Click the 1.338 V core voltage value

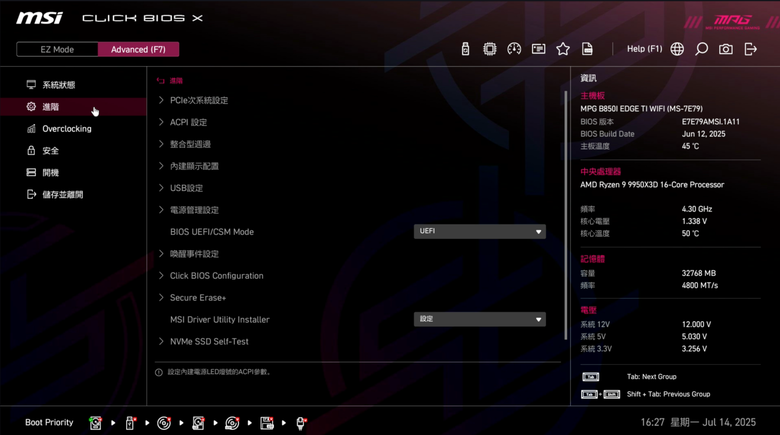[x=694, y=221]
